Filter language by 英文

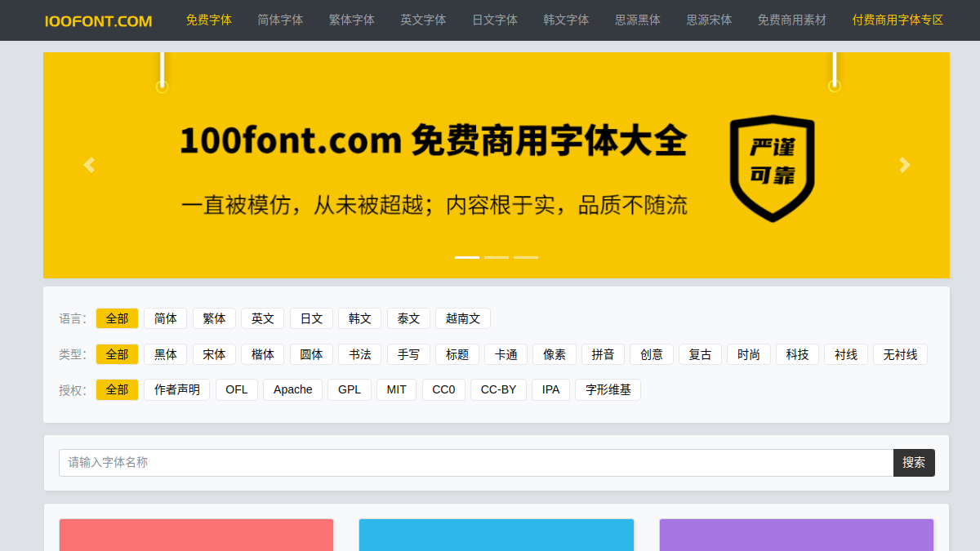click(x=263, y=318)
